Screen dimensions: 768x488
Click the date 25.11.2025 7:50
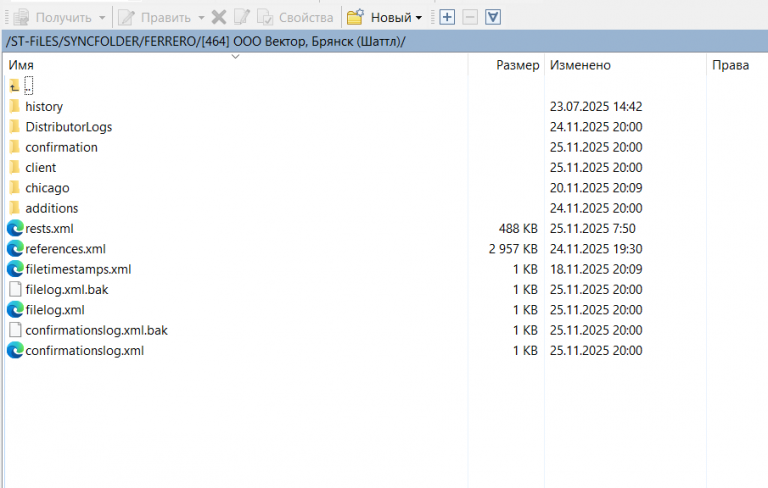click(592, 228)
